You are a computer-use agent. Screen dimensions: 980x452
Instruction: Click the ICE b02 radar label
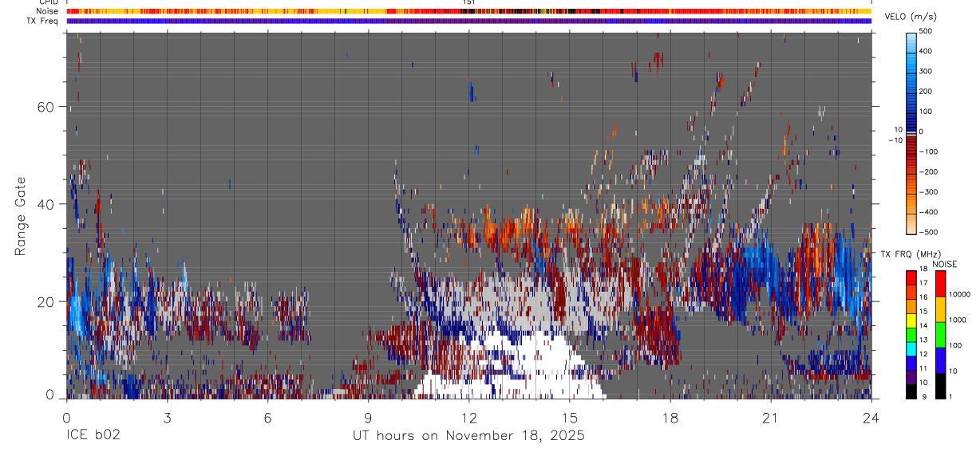point(93,436)
